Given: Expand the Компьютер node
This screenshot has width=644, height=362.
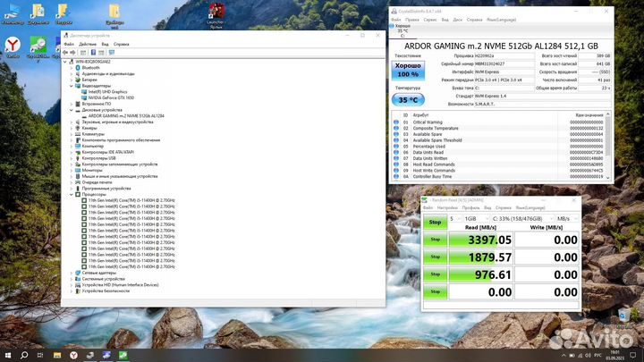Looking at the screenshot, I should click(71, 146).
